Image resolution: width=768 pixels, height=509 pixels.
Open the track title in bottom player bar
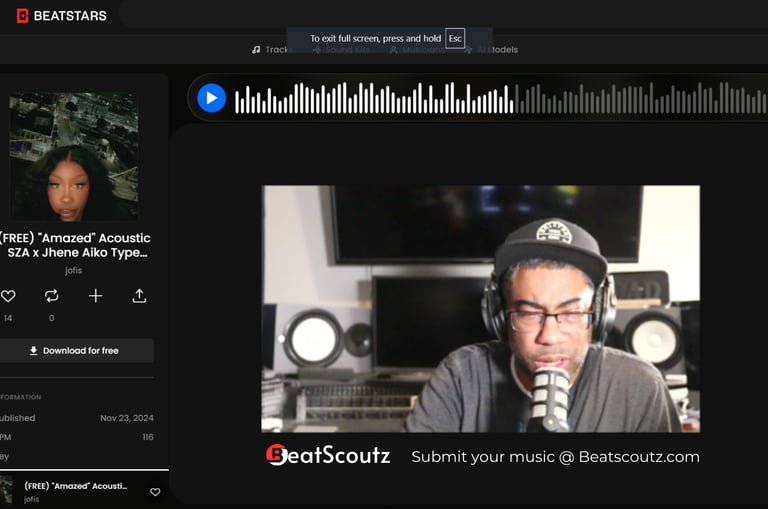[x=76, y=486]
